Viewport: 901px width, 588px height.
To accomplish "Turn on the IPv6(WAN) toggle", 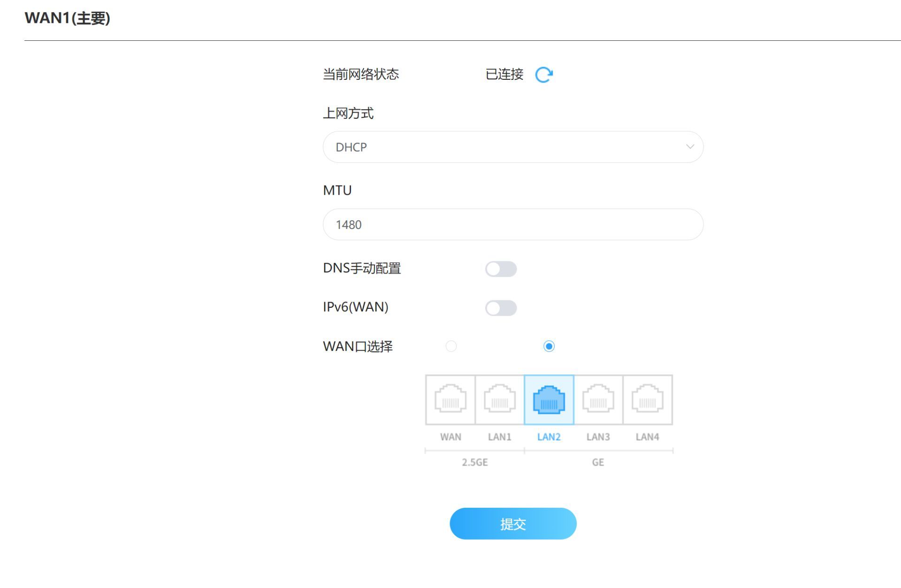I will pos(501,308).
